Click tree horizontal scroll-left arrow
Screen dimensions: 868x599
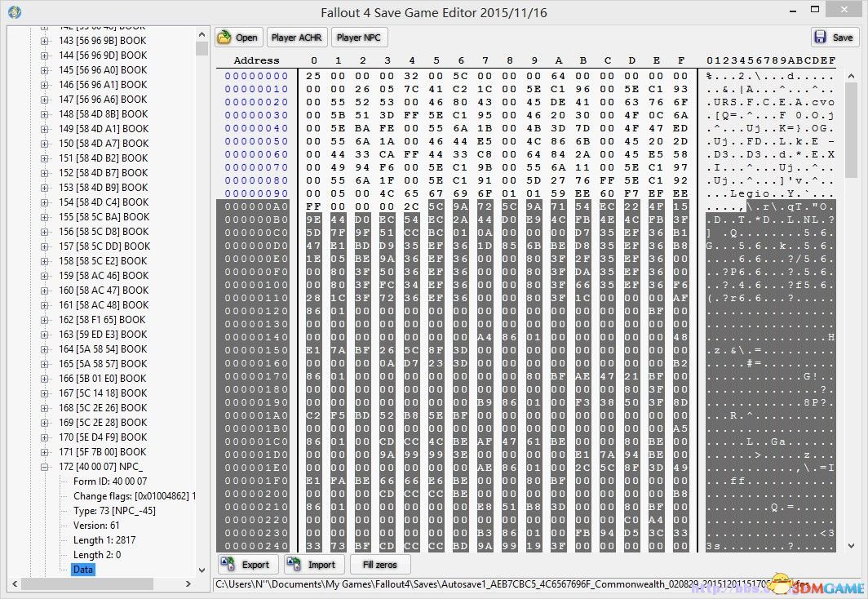(15, 583)
